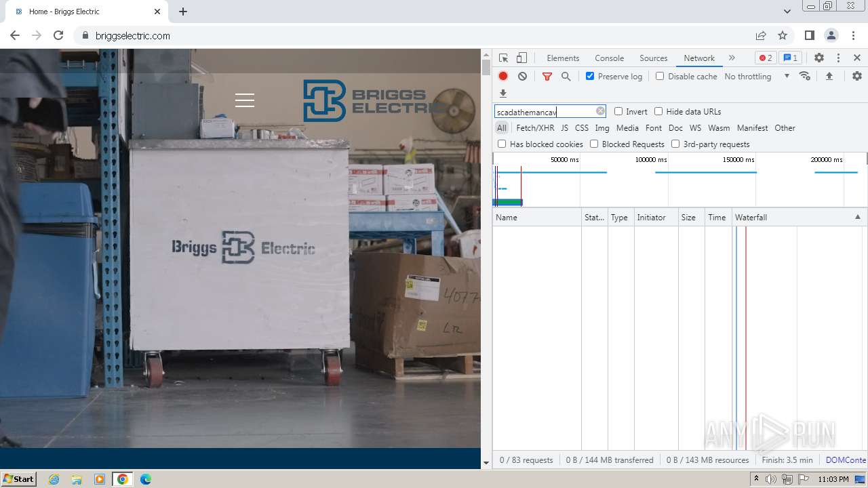
Task: Click the red errors count badge
Action: pos(766,58)
